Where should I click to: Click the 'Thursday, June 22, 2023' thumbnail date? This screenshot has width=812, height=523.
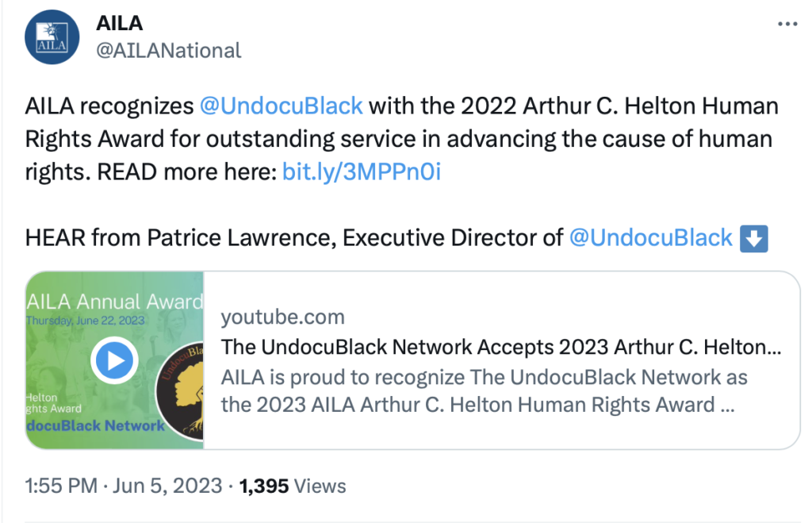87,321
